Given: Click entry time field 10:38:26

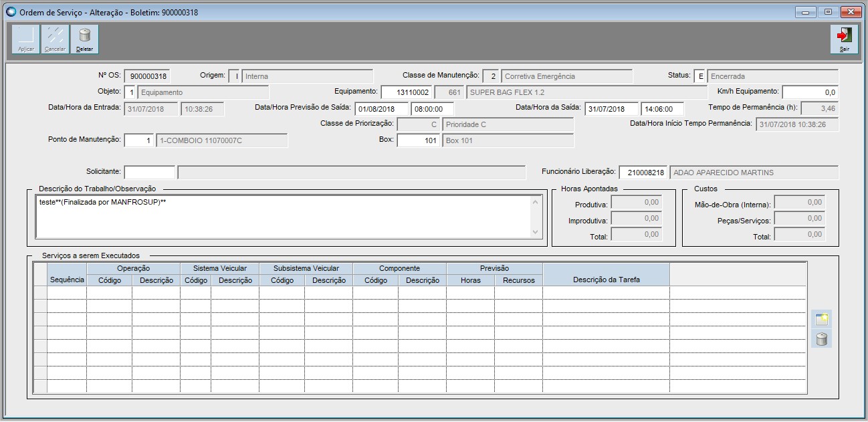Looking at the screenshot, I should click(203, 109).
